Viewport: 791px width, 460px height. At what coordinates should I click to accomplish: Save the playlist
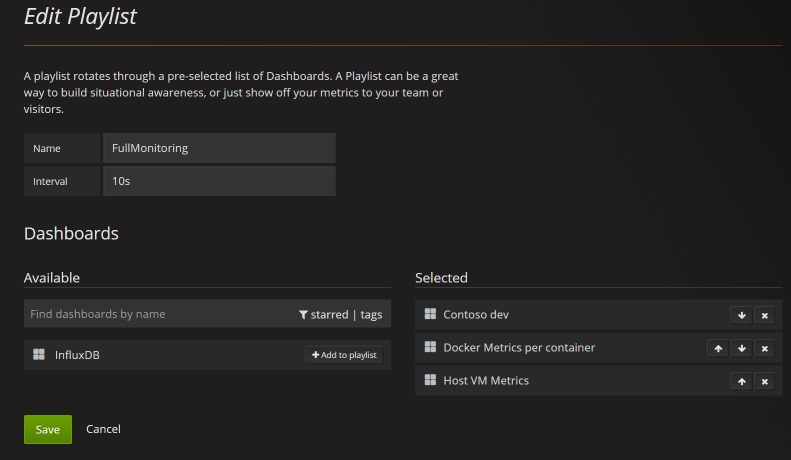click(48, 429)
